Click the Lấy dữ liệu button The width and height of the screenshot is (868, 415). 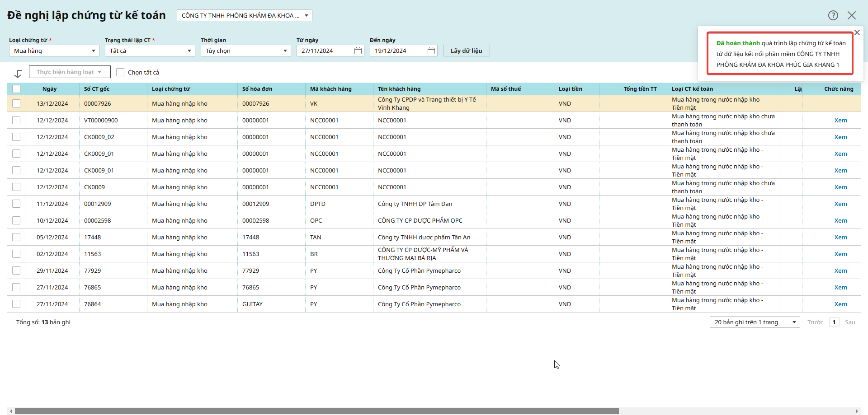click(x=467, y=51)
